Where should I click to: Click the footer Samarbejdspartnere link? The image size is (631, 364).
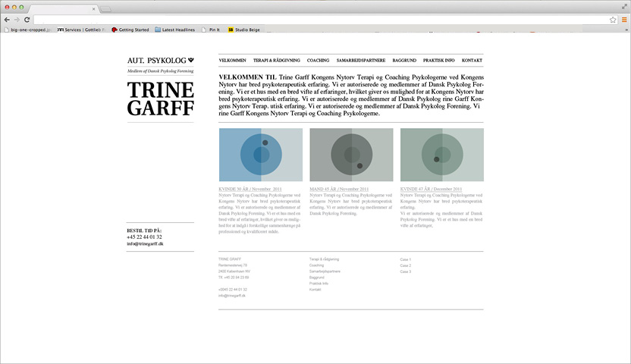(325, 271)
